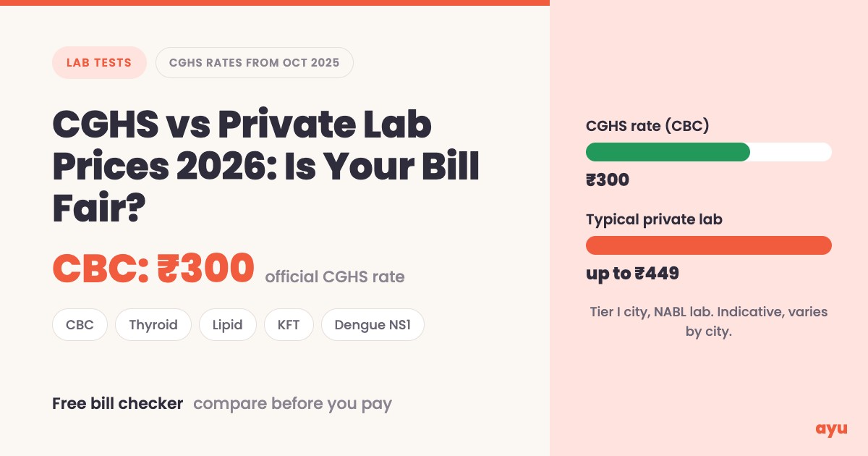Viewport: 868px width, 456px height.
Task: Click the 'up to ₹449' value
Action: pyautogui.click(x=632, y=274)
